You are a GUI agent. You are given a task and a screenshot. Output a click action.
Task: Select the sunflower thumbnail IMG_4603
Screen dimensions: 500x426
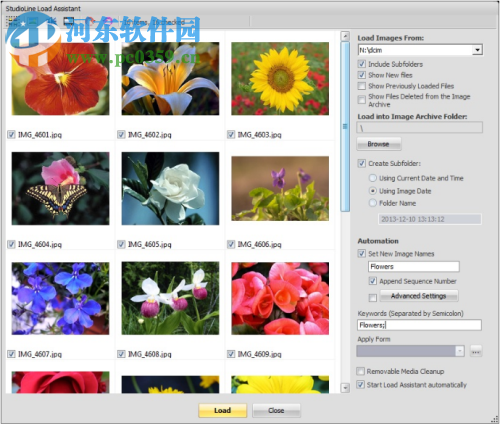click(280, 79)
